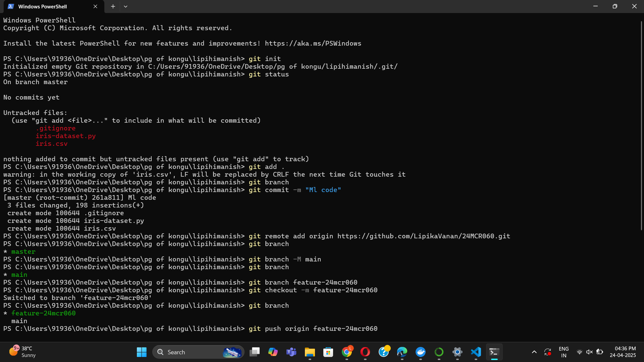The width and height of the screenshot is (644, 362).
Task: Click the terminal vertical scrollbar
Action: coord(641,126)
